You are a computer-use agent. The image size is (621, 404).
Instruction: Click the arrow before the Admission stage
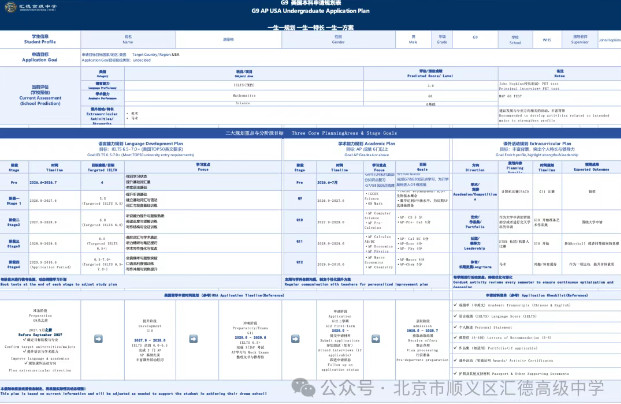[x=375, y=339]
